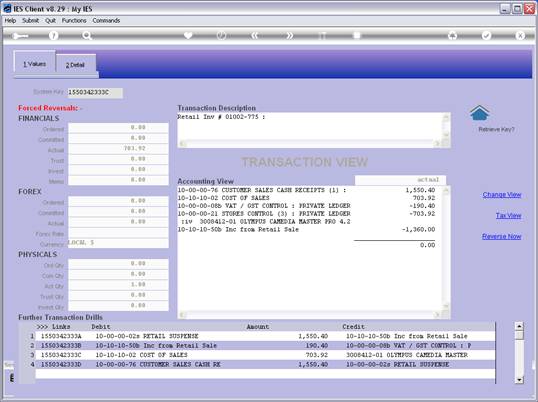Click the System Key input field
The height and width of the screenshot is (402, 538).
pyautogui.click(x=95, y=93)
